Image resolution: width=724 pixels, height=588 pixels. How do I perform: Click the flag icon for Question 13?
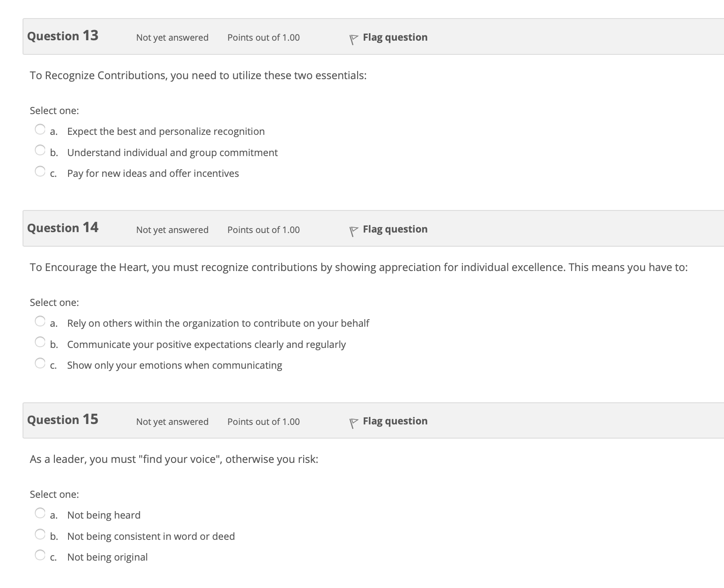pyautogui.click(x=353, y=40)
